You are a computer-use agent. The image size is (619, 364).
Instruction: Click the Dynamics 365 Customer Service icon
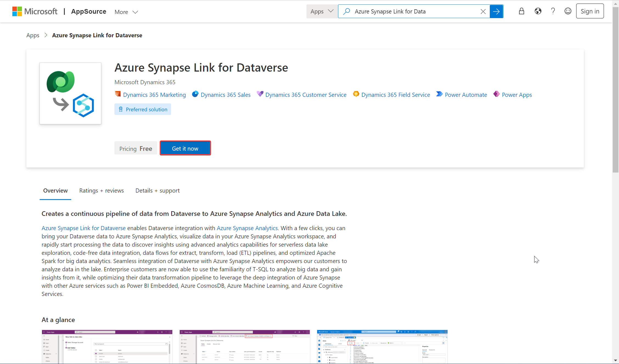point(260,94)
